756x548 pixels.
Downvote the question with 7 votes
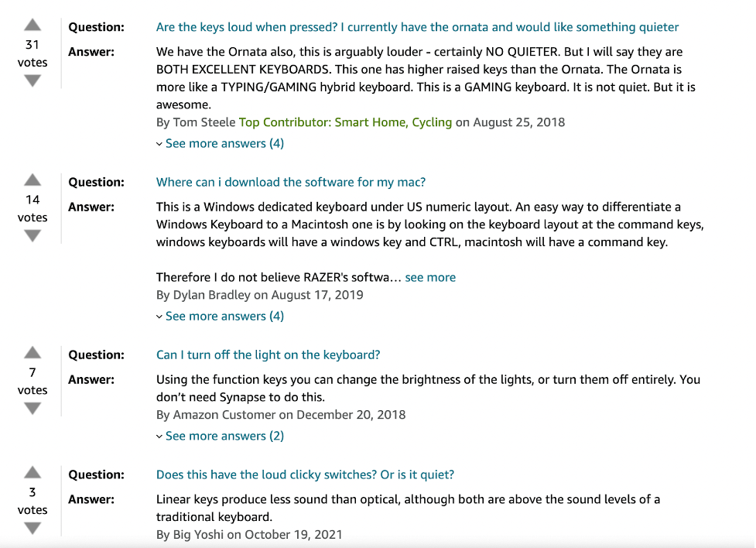click(32, 409)
